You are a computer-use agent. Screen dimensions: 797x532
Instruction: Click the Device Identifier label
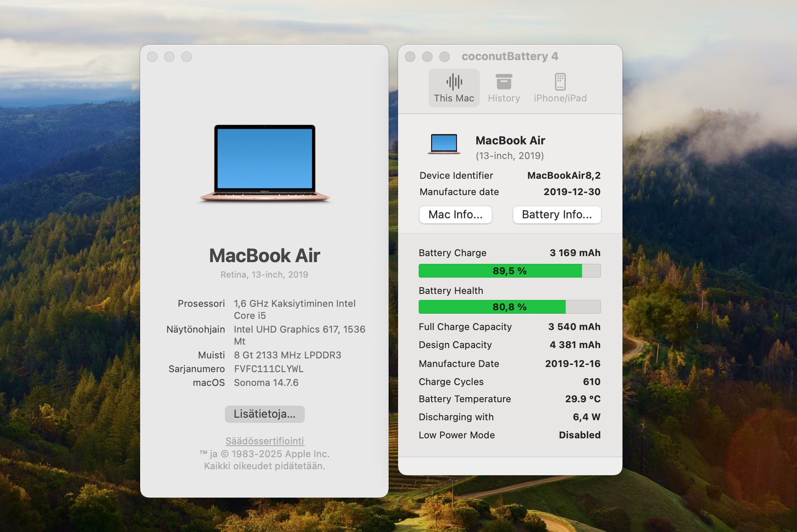pos(456,175)
